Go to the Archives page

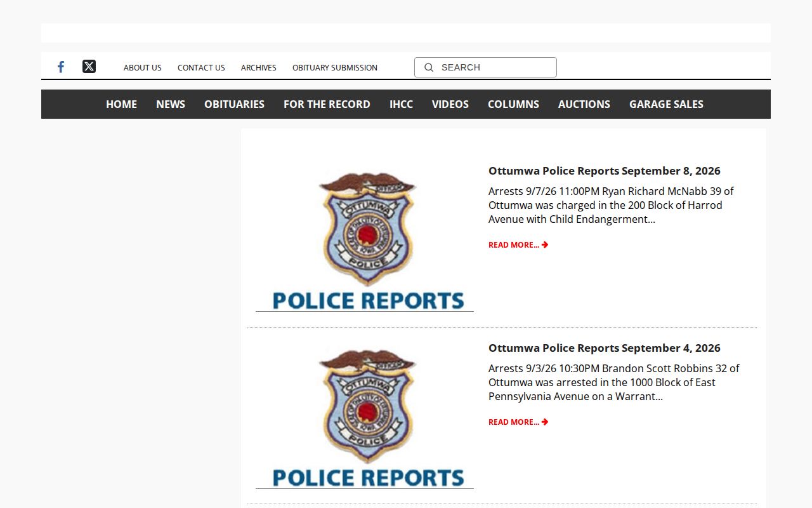point(259,67)
